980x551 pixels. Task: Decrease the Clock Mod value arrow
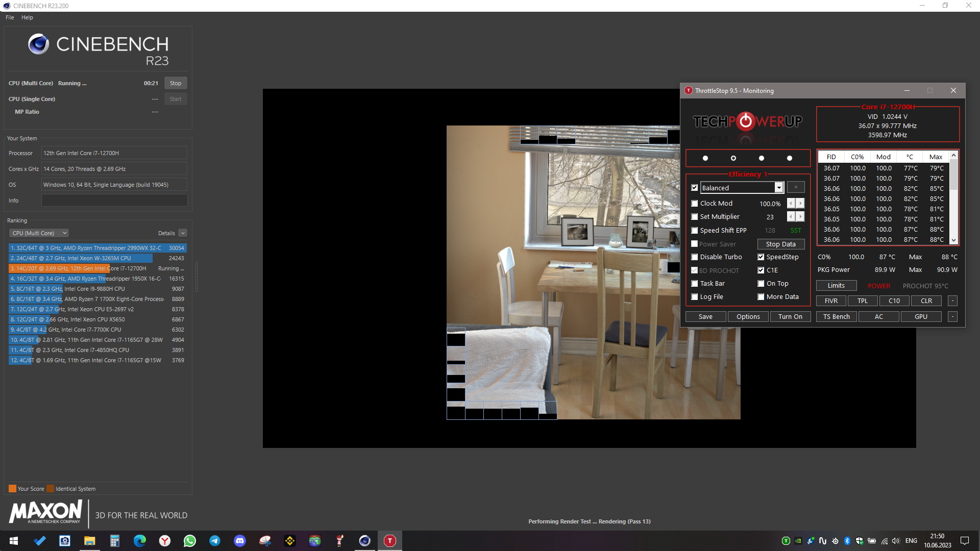[x=791, y=204]
